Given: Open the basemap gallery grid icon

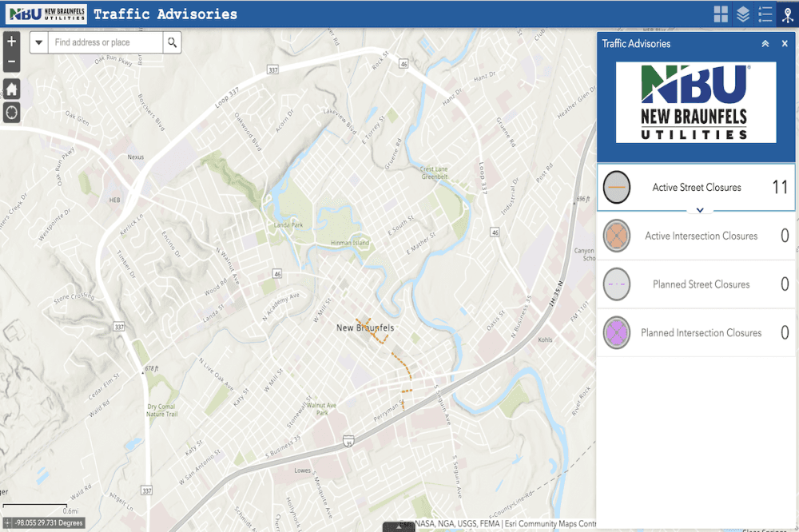Looking at the screenshot, I should point(721,14).
